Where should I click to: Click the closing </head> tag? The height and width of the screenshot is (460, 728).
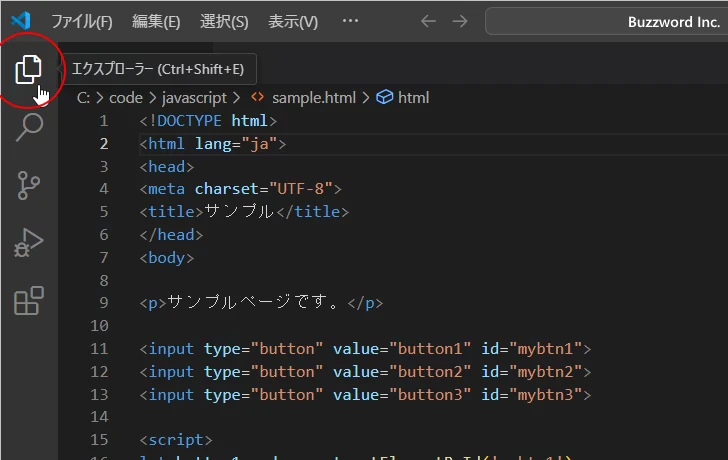171,234
